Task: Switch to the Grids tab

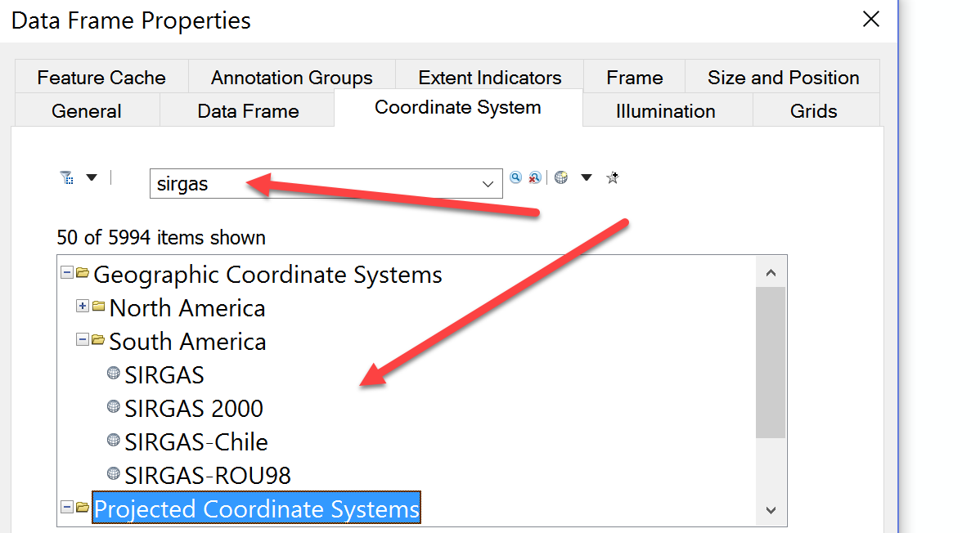Action: coord(813,111)
